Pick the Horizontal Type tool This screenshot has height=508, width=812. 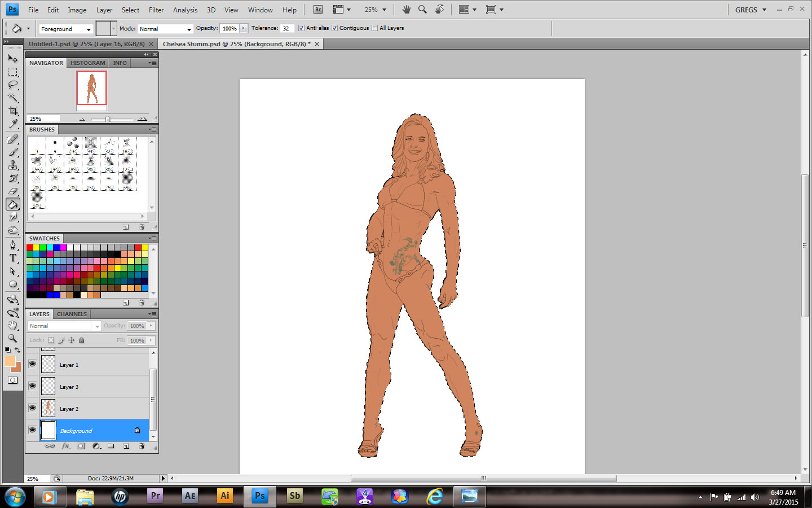click(13, 258)
